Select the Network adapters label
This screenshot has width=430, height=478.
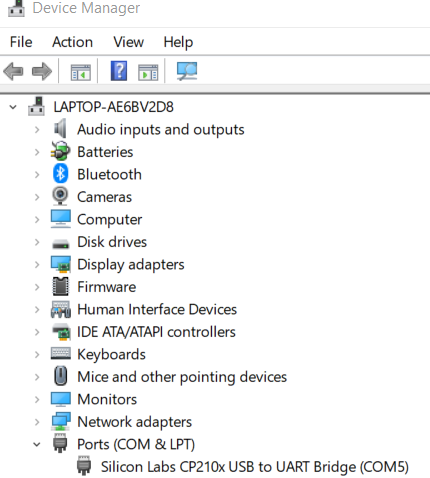click(x=134, y=422)
